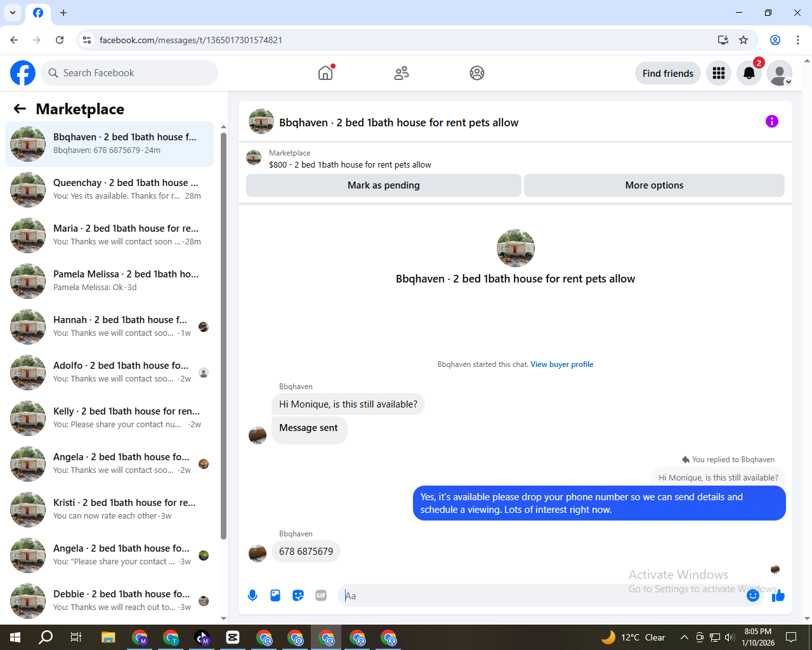Open the Notifications bell icon
This screenshot has height=650, width=812.
(x=749, y=73)
